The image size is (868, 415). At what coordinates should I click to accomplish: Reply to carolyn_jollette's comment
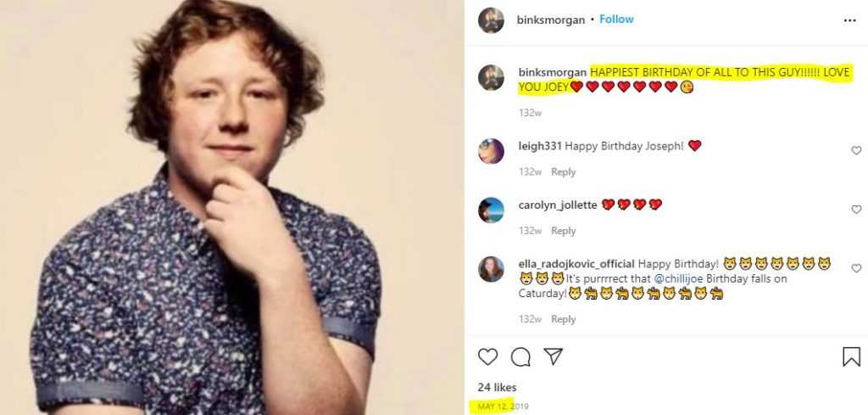564,231
